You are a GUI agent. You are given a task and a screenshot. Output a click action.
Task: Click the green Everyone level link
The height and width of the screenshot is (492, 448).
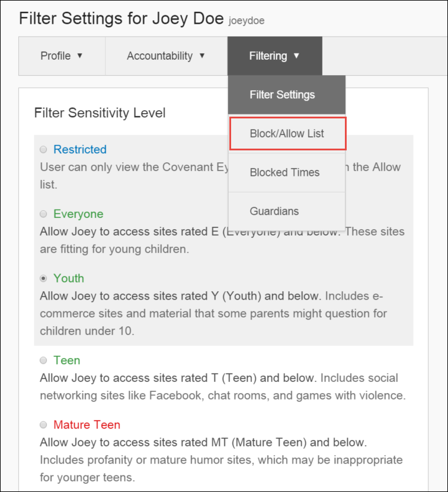tap(78, 214)
